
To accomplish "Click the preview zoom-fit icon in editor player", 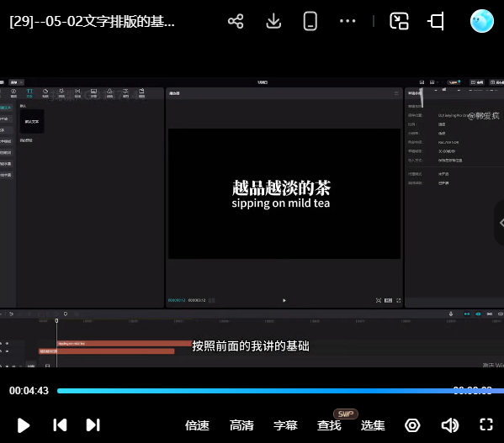I will (379, 300).
